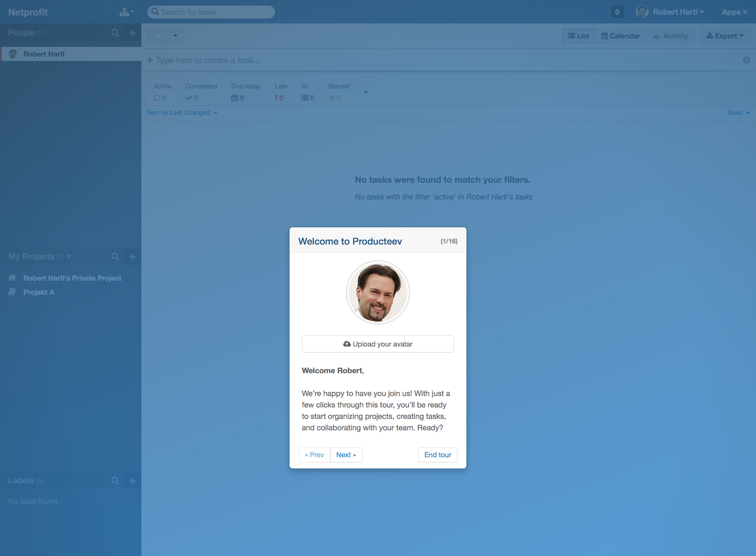Switch to Activity view
The image size is (756, 556).
click(x=670, y=36)
